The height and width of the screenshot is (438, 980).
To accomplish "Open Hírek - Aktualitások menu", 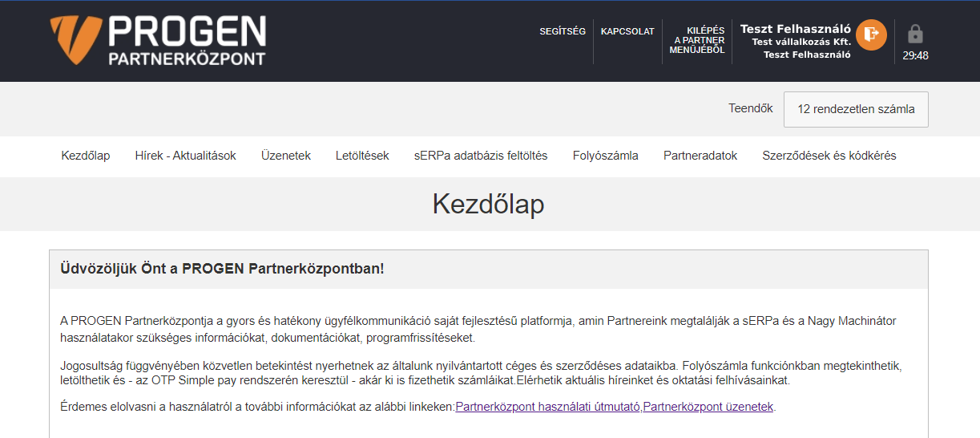I will (x=185, y=156).
